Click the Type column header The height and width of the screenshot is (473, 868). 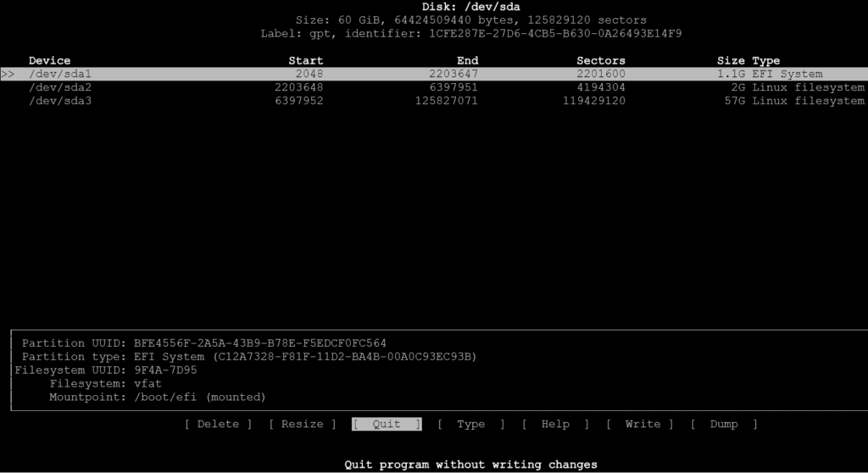pos(765,60)
